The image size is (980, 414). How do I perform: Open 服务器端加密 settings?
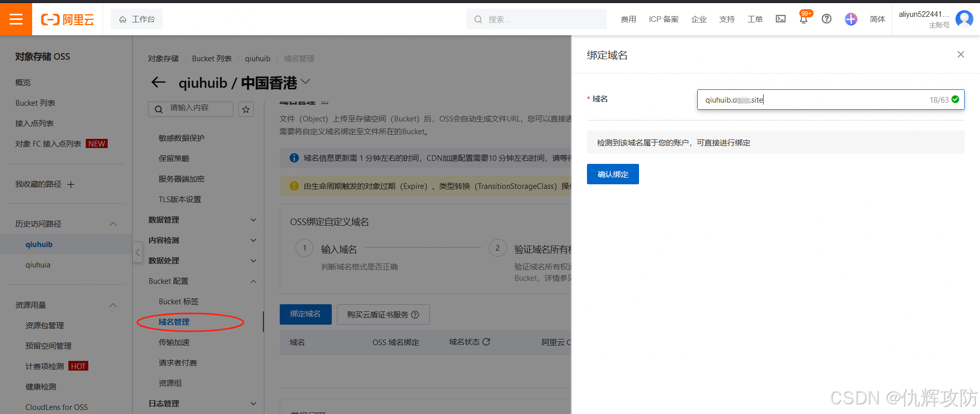click(x=181, y=179)
